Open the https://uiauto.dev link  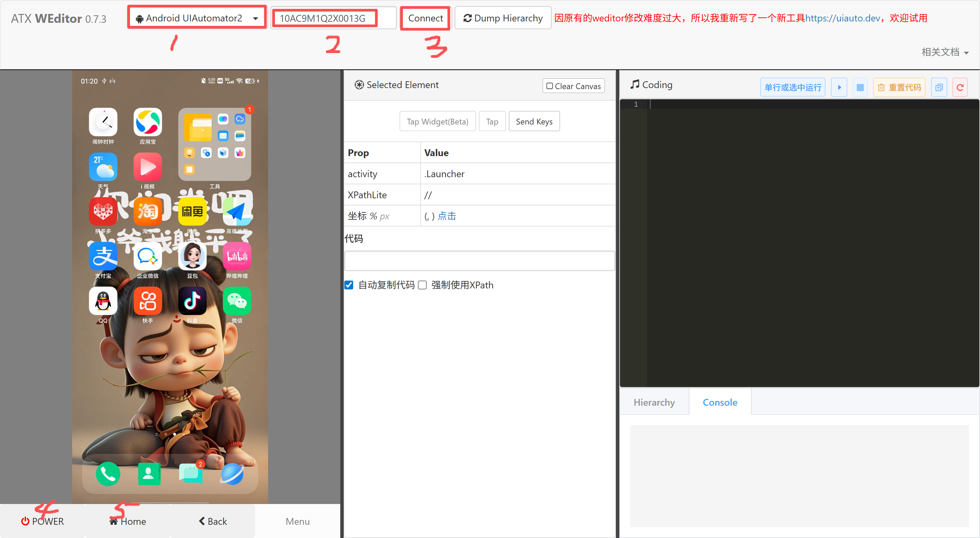coord(842,18)
